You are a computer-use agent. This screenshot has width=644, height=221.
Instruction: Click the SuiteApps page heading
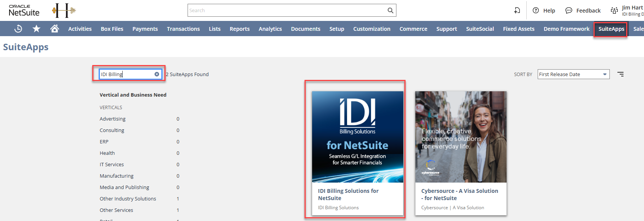pyautogui.click(x=26, y=47)
